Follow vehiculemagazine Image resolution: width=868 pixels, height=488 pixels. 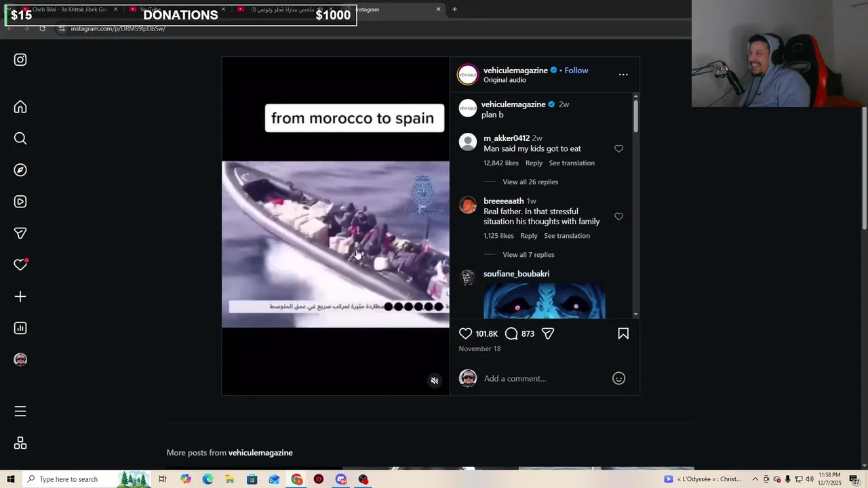(x=576, y=70)
